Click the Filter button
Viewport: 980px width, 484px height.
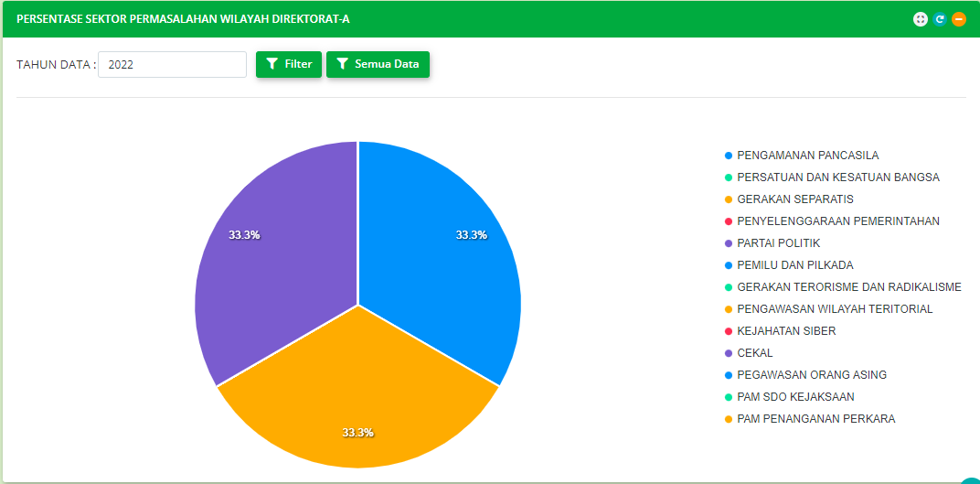(289, 65)
